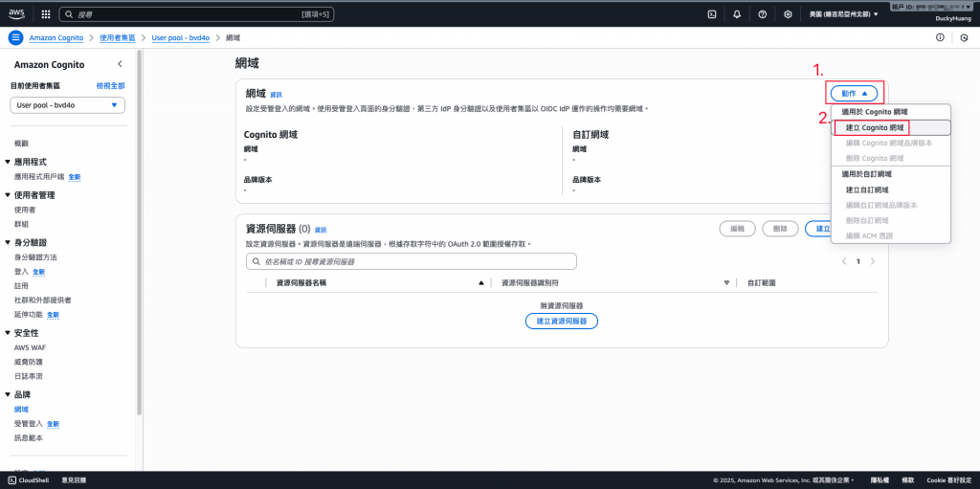Open Cookie 喜好設定 in the footer

948,480
